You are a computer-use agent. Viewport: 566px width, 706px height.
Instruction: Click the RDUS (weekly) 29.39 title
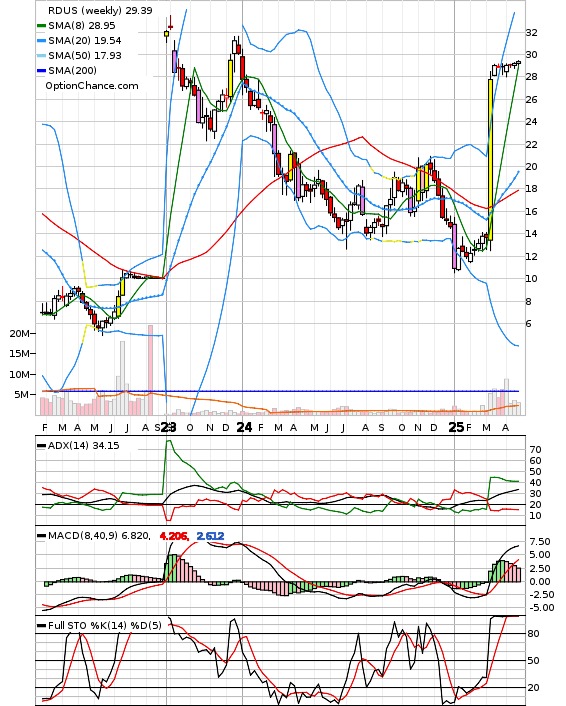[100, 10]
